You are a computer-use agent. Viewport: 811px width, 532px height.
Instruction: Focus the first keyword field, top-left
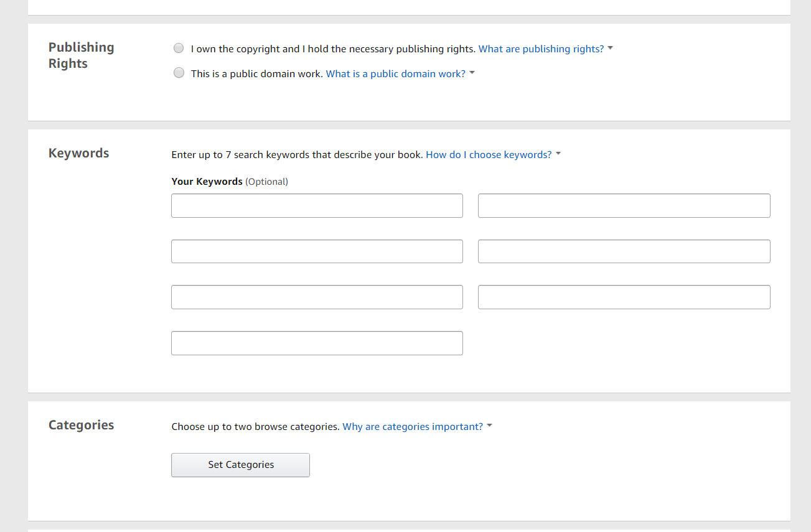[317, 206]
